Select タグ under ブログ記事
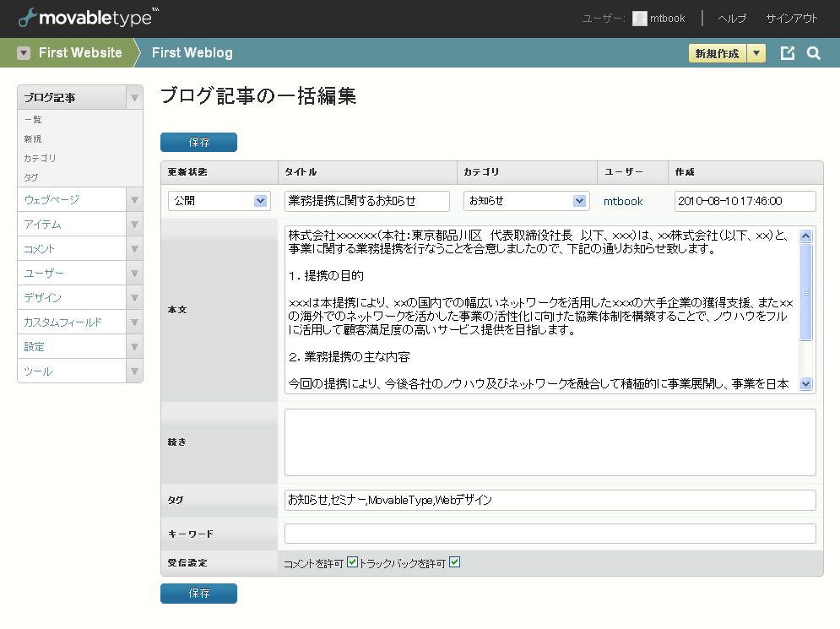This screenshot has height=629, width=840. pyautogui.click(x=31, y=177)
